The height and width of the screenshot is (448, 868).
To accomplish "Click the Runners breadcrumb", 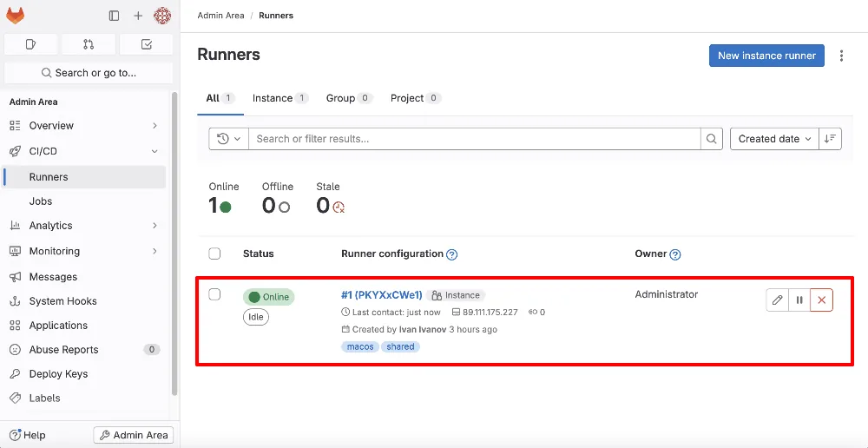I will coord(278,16).
